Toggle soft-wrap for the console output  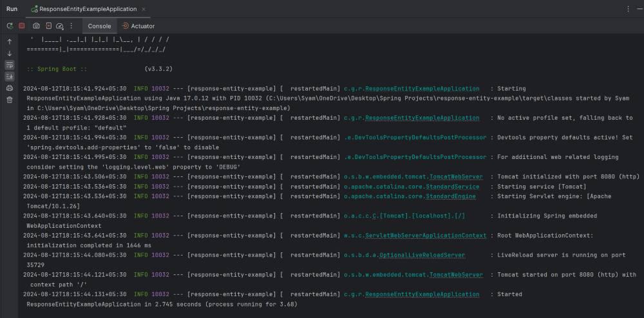click(10, 65)
